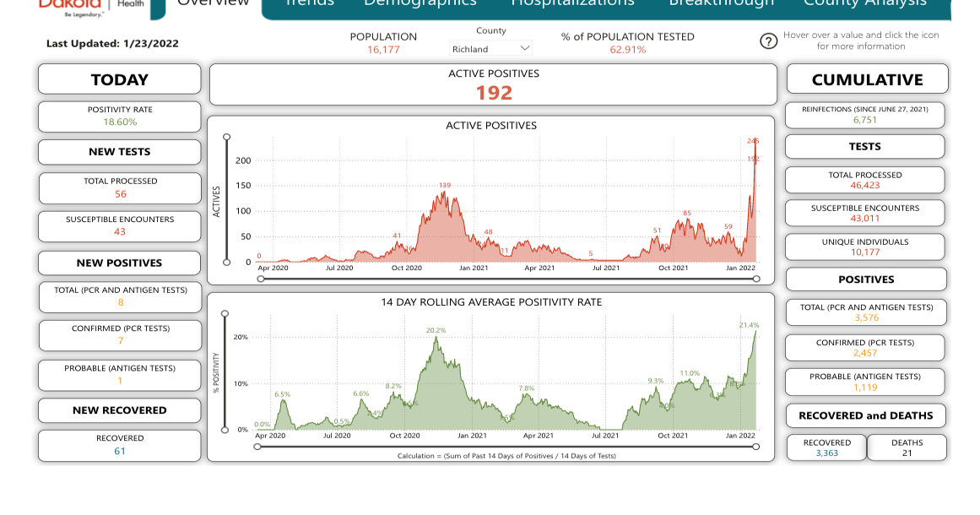Open the County dropdown showing Richland
This screenshot has height=515, width=980.
[x=490, y=49]
